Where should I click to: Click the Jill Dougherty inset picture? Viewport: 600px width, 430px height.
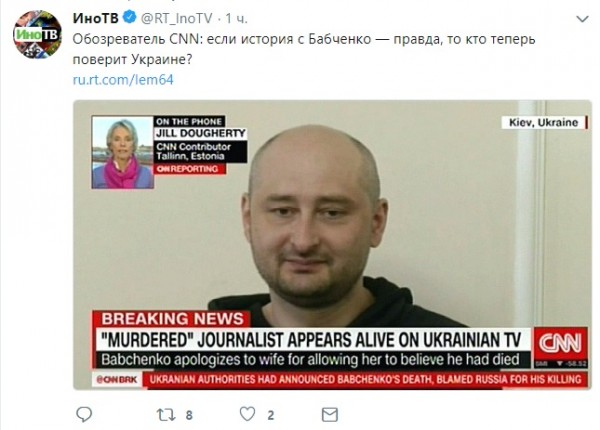tap(122, 152)
